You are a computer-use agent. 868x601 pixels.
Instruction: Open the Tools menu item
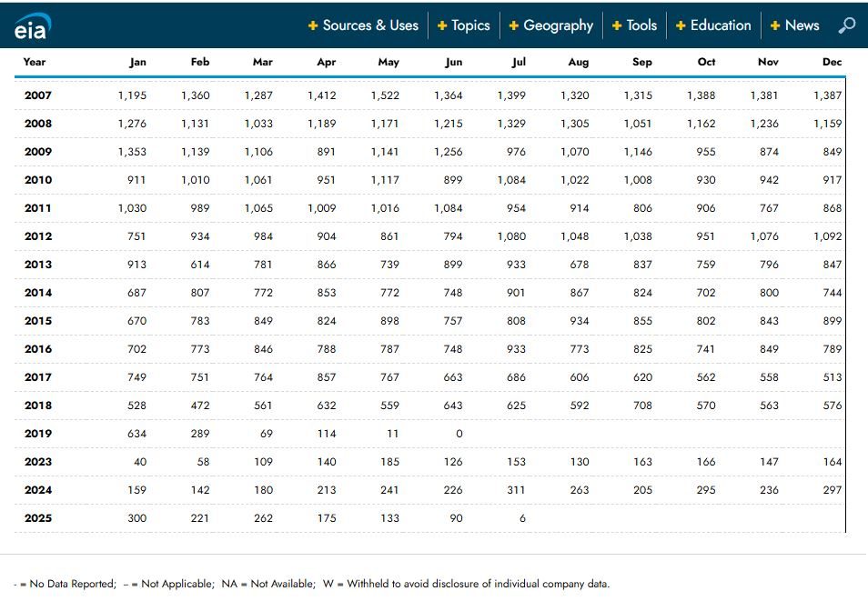pyautogui.click(x=641, y=25)
